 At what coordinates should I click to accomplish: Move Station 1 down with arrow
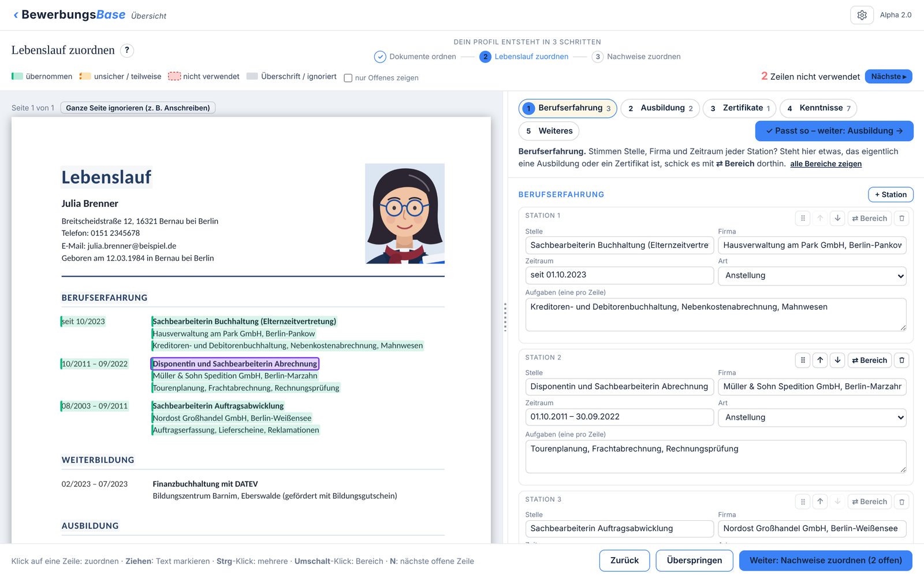tap(837, 218)
